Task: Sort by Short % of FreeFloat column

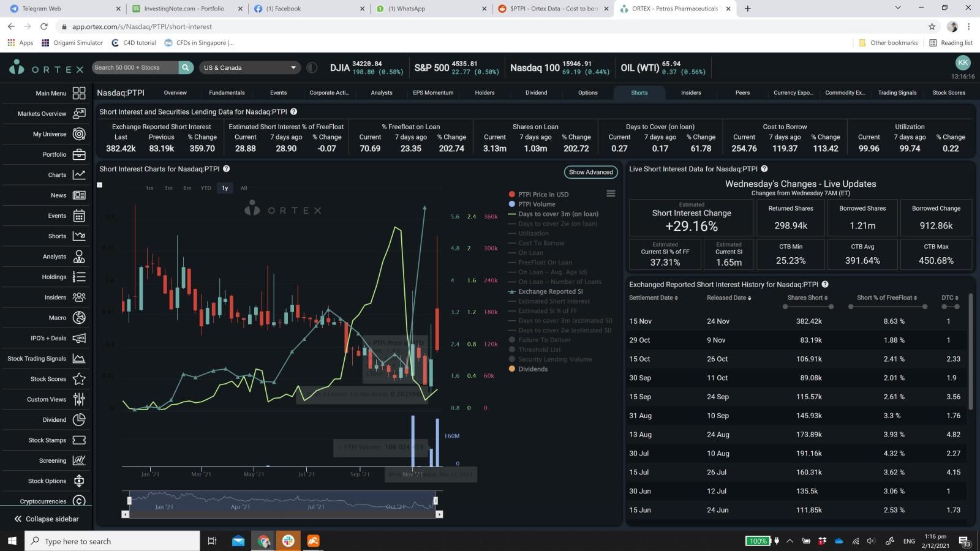Action: (887, 298)
